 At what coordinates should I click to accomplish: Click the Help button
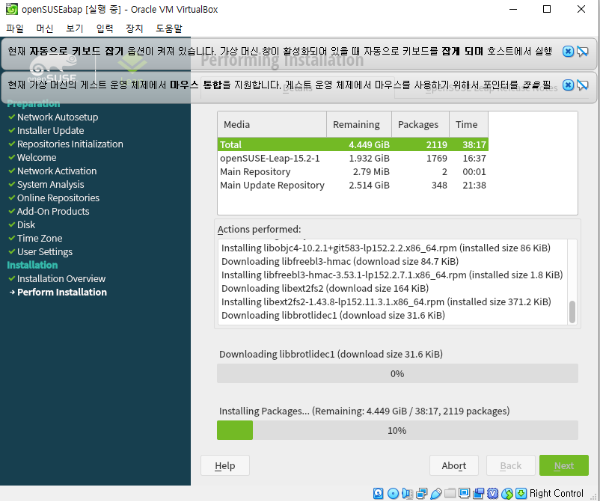[225, 465]
